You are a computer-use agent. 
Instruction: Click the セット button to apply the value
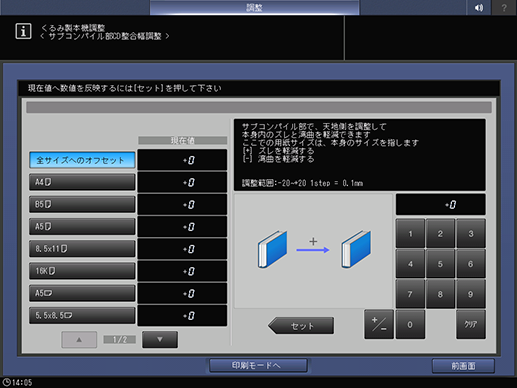coord(301,326)
